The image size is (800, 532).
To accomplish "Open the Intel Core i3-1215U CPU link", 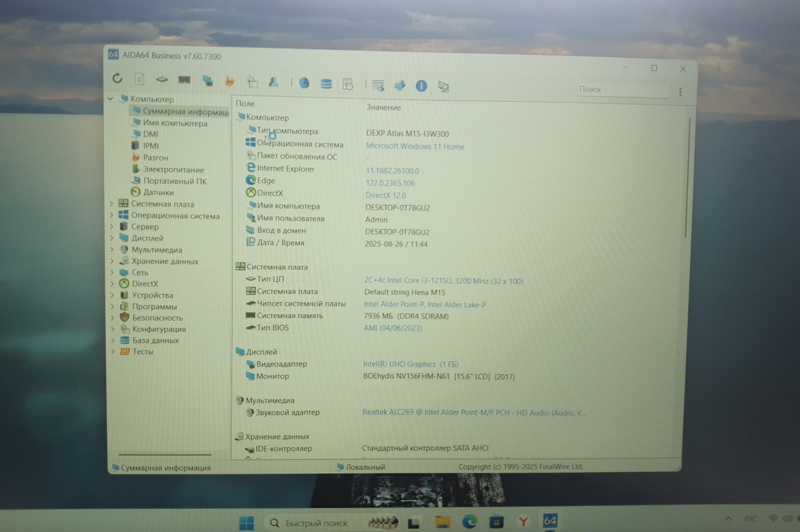I will pos(443,281).
